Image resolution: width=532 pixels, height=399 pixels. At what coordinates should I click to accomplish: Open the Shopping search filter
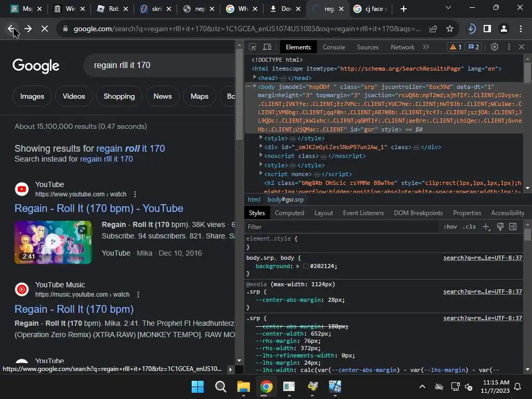pyautogui.click(x=119, y=96)
